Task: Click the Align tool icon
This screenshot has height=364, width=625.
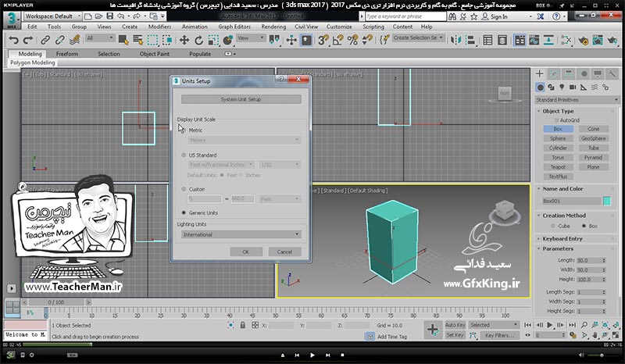Action: click(471, 40)
